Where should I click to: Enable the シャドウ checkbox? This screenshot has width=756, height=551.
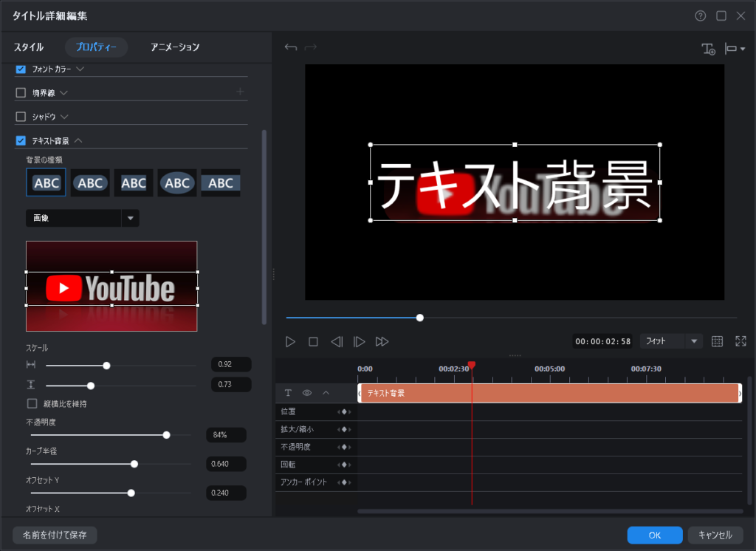pyautogui.click(x=21, y=117)
